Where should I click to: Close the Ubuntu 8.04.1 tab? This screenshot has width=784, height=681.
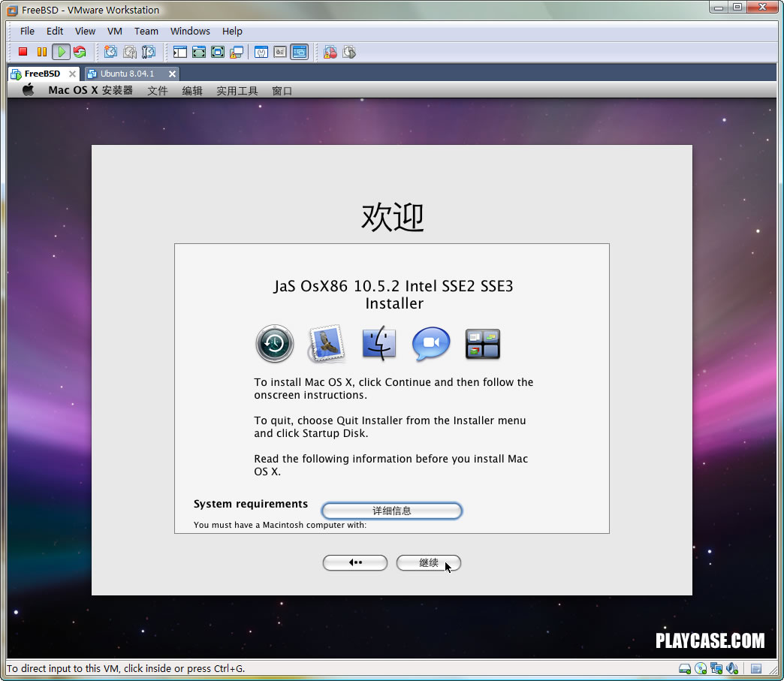[x=172, y=74]
